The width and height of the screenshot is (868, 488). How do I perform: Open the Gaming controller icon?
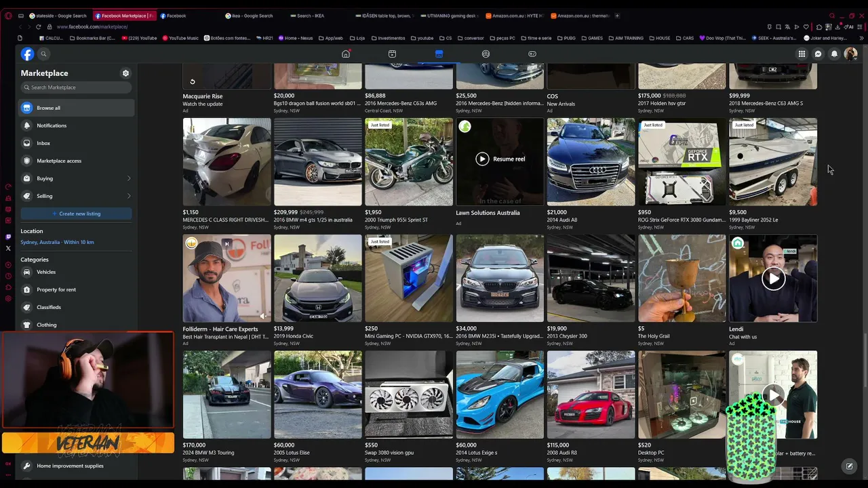(x=532, y=54)
